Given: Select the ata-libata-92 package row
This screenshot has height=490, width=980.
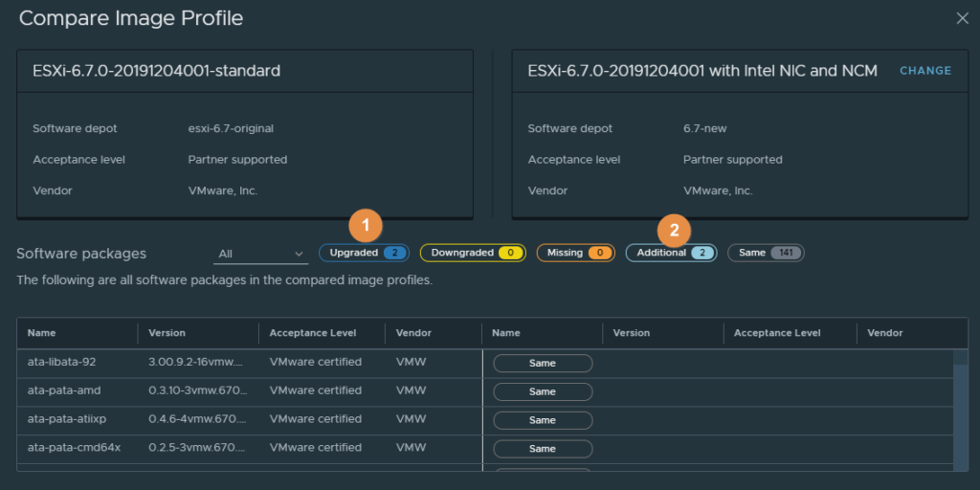Looking at the screenshot, I should (x=62, y=363).
